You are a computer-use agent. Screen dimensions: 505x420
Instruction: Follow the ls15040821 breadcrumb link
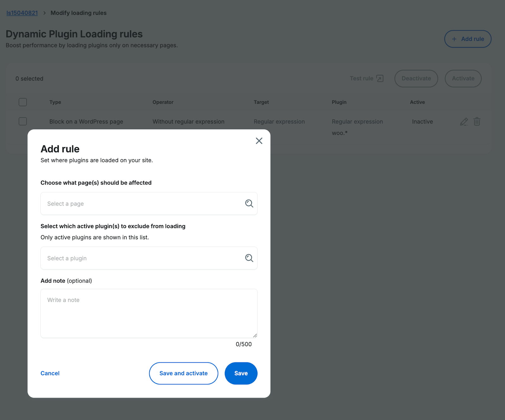[x=21, y=13]
